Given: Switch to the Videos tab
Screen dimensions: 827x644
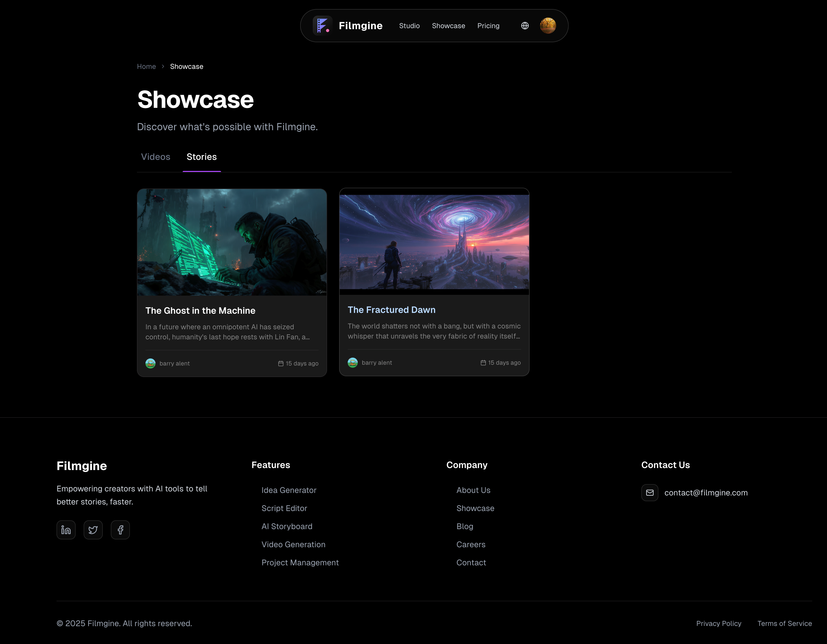Looking at the screenshot, I should [x=155, y=156].
